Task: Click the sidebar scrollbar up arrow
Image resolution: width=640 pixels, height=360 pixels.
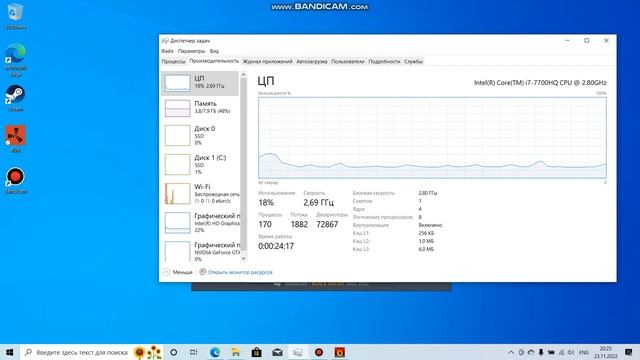Action: point(244,75)
